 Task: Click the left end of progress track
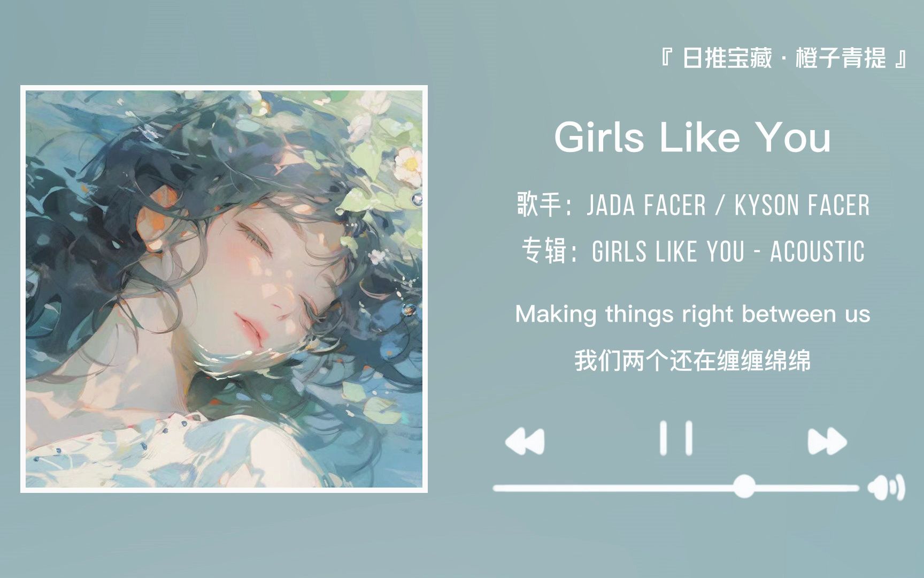[496, 488]
